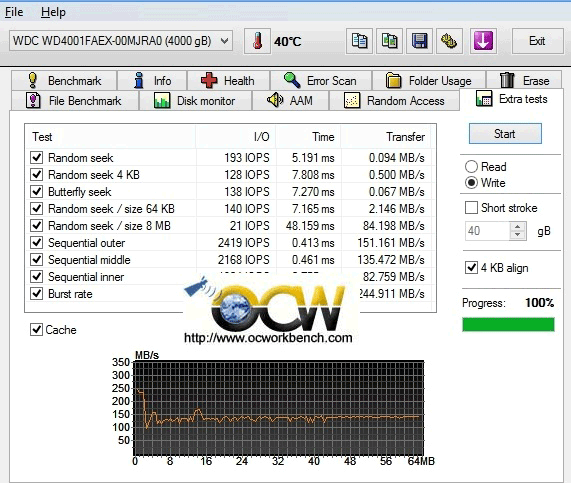Click the 48.159 ms time value
The image size is (571, 483).
coord(310,225)
